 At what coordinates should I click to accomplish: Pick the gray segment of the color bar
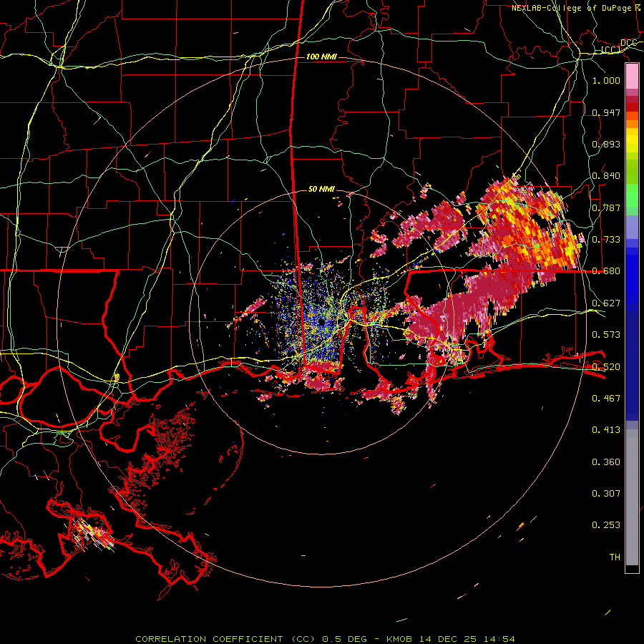[632, 497]
